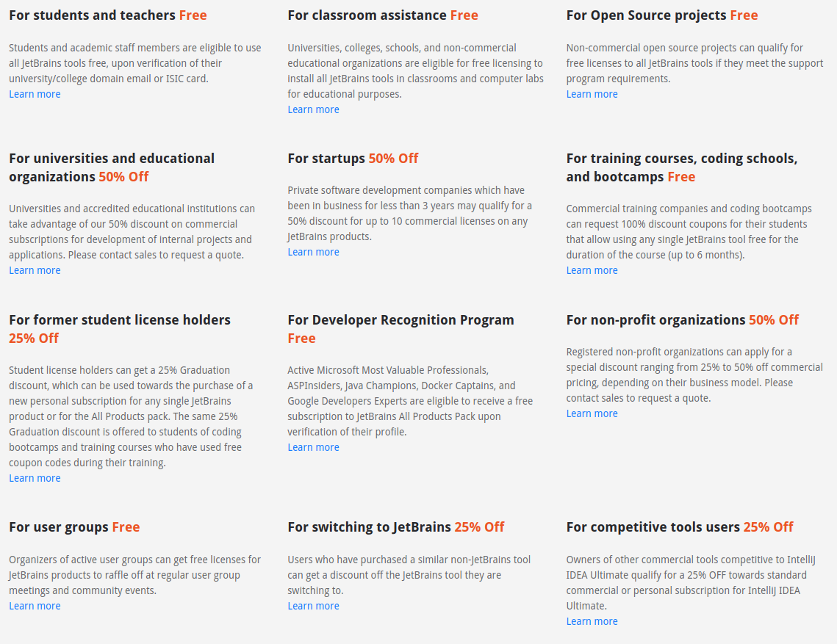Click the "For classroom assistance Free" heading

coord(382,15)
